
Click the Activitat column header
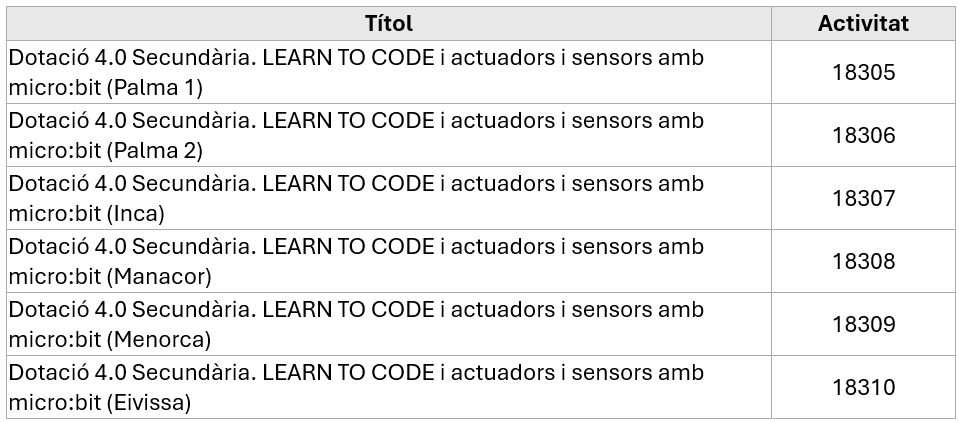(863, 24)
